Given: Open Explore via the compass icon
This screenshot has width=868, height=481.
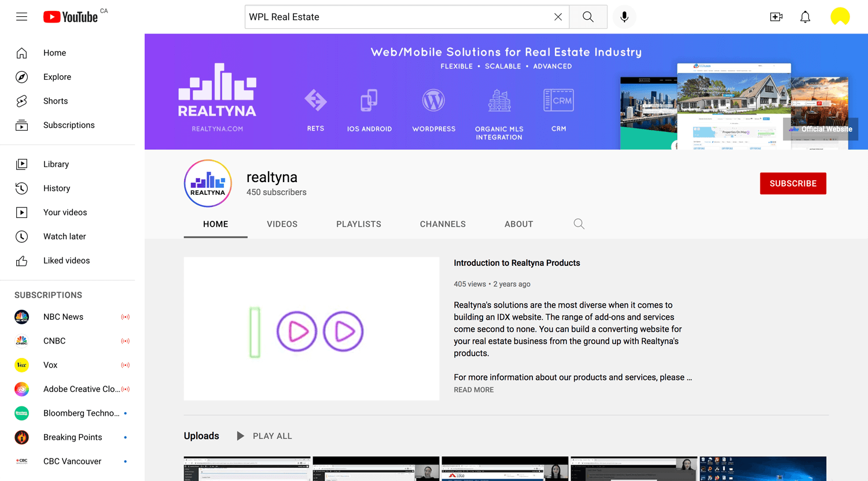Looking at the screenshot, I should click(x=21, y=77).
